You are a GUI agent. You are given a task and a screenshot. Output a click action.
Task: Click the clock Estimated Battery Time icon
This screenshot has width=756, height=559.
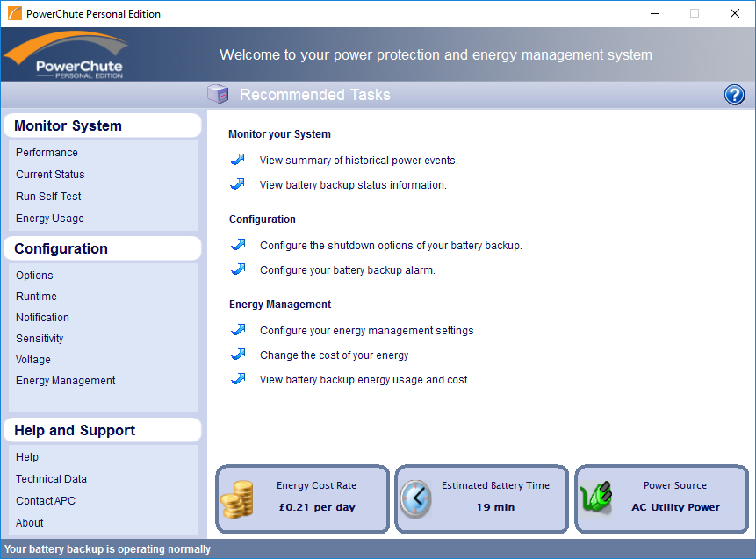click(415, 499)
